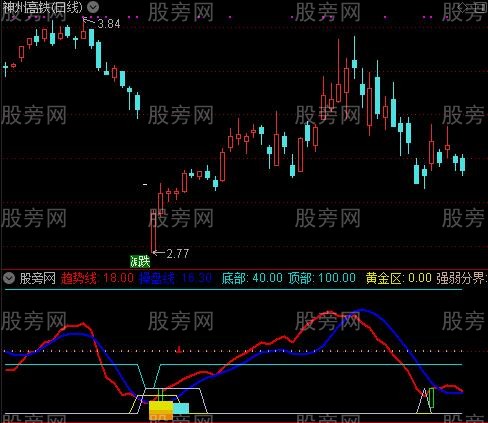
Task: Click the green 涨跌 marker below the lowest candle
Action: click(x=140, y=261)
